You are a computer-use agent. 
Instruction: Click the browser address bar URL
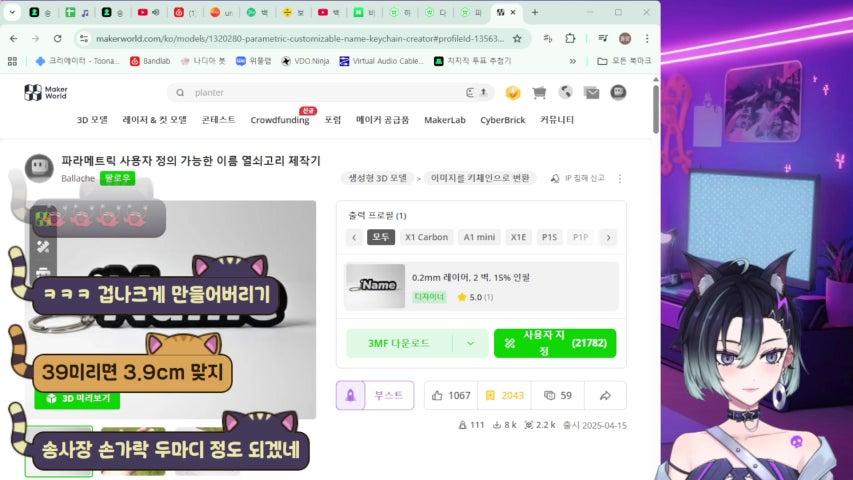(300, 39)
